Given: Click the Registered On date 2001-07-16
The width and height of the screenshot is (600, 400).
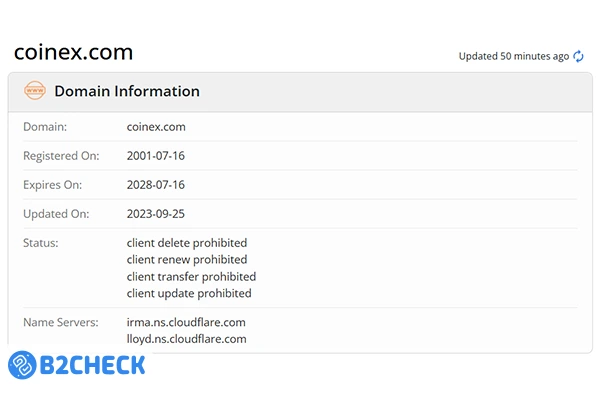Looking at the screenshot, I should click(x=156, y=156).
